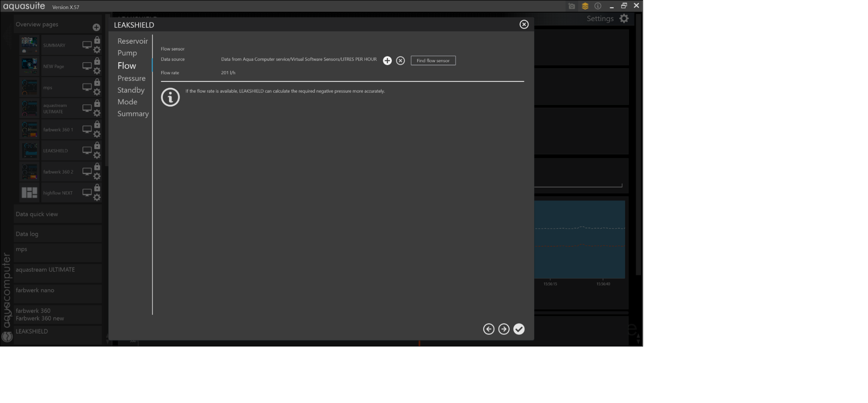Expand the farbwerk nano device section

click(58, 294)
